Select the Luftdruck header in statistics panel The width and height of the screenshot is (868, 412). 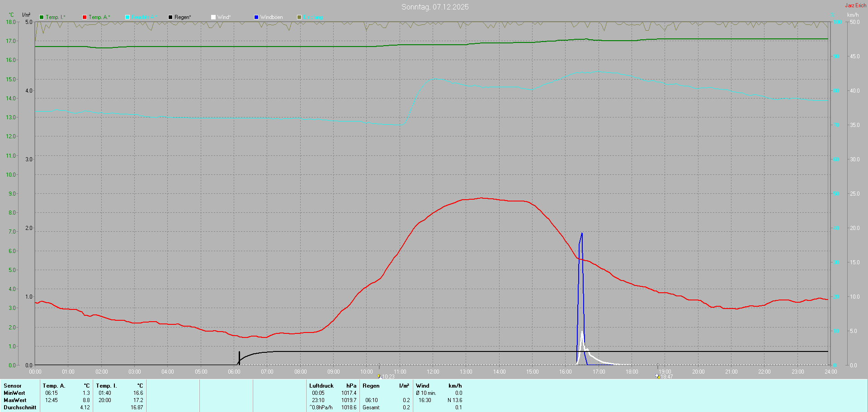(x=321, y=386)
